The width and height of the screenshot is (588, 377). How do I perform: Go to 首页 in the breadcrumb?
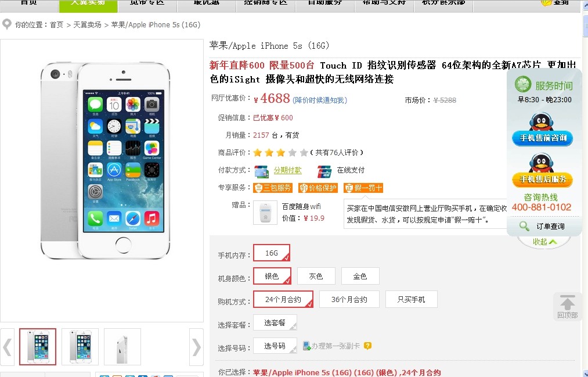56,25
